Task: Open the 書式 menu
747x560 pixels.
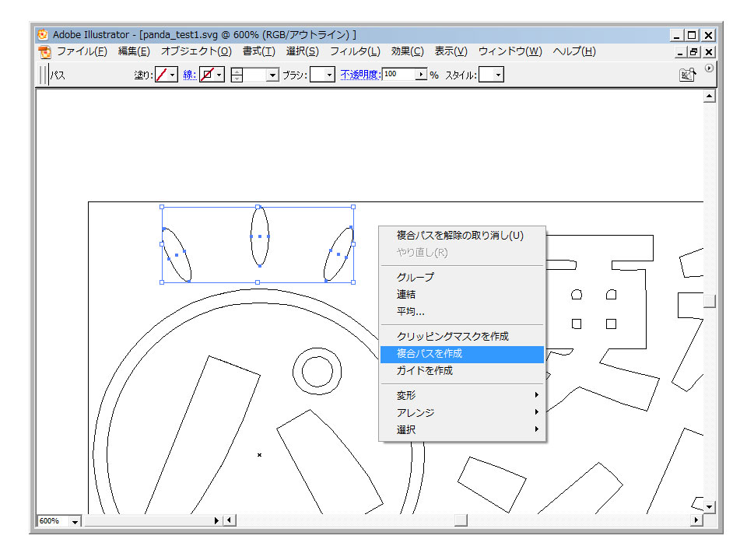Action: [258, 51]
